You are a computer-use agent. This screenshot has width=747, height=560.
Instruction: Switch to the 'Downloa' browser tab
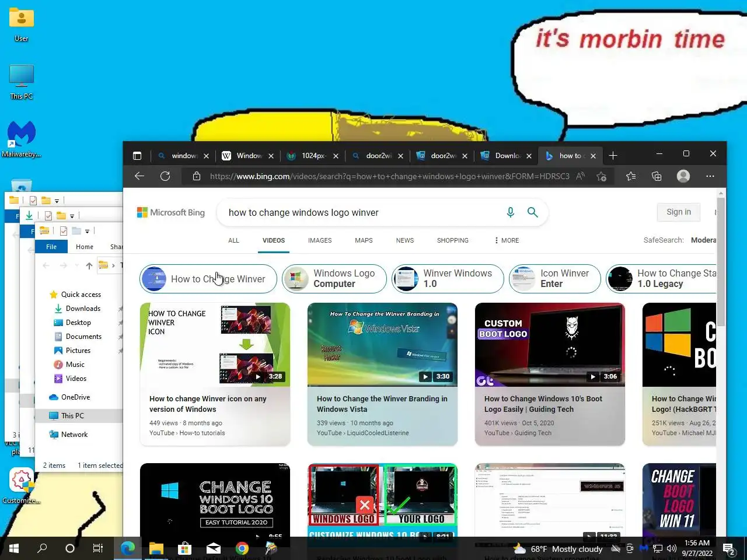tap(505, 156)
